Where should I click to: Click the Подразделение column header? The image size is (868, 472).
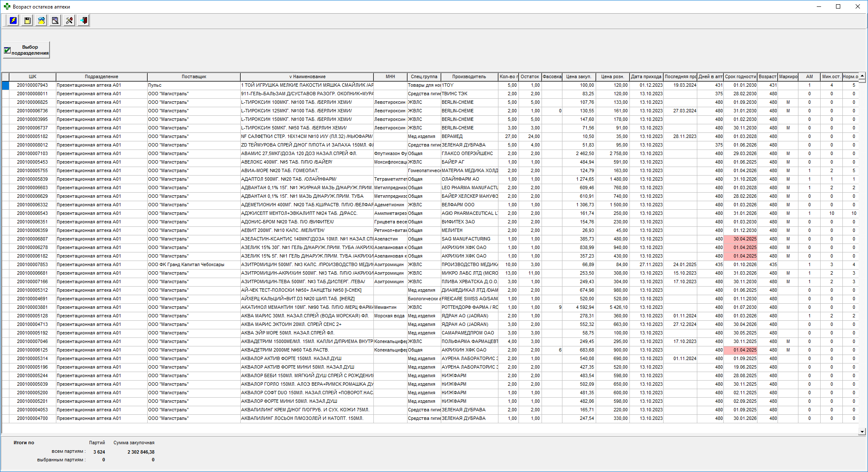point(102,77)
